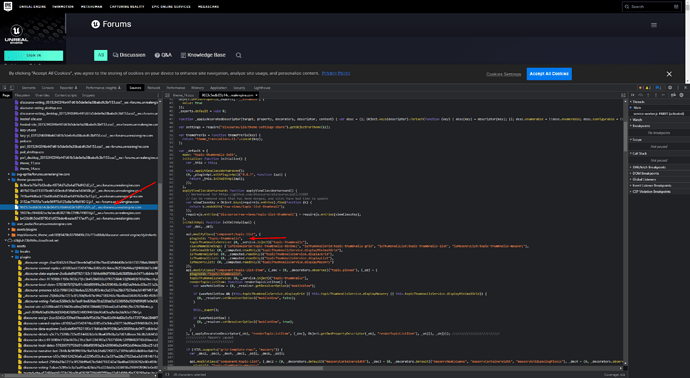This screenshot has width=690, height=378.
Task: Open Cookies Settings
Action: [503, 74]
